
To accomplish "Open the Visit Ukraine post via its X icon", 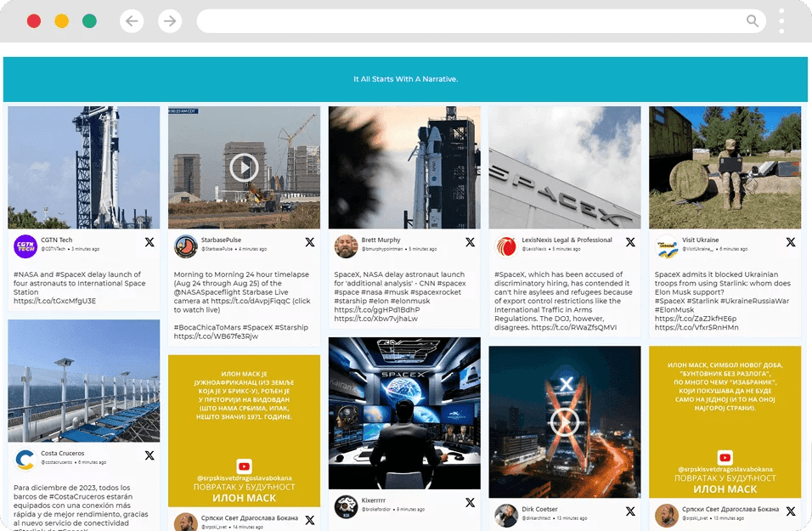I will click(790, 241).
